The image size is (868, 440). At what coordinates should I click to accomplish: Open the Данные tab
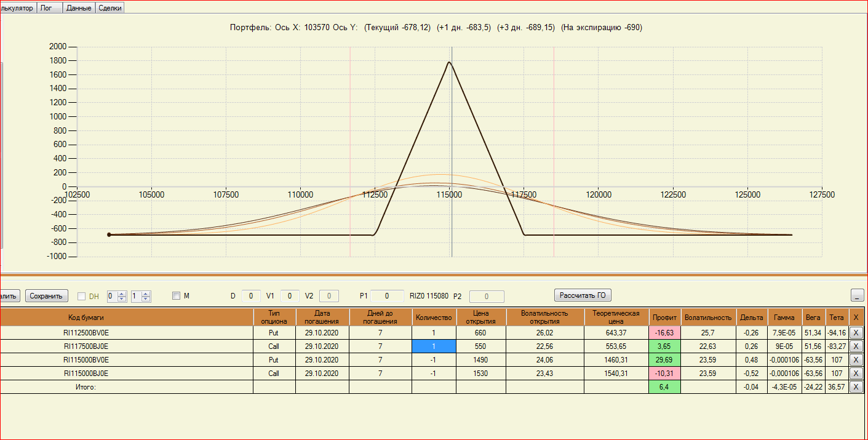[79, 8]
